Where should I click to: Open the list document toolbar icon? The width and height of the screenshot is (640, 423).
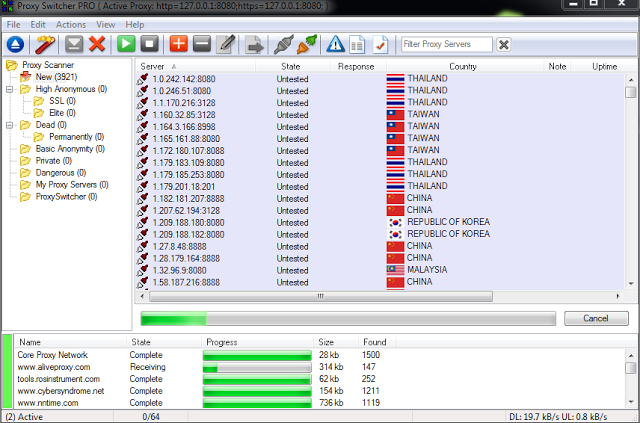[357, 44]
